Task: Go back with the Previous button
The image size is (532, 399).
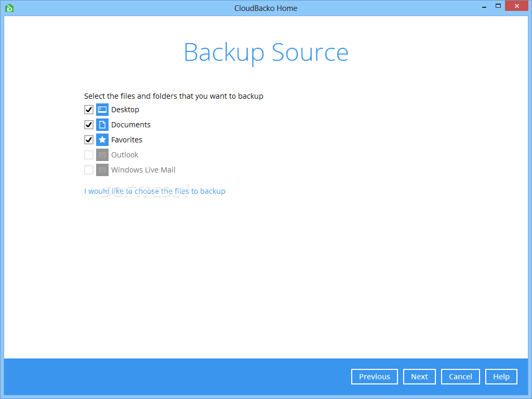Action: click(375, 377)
